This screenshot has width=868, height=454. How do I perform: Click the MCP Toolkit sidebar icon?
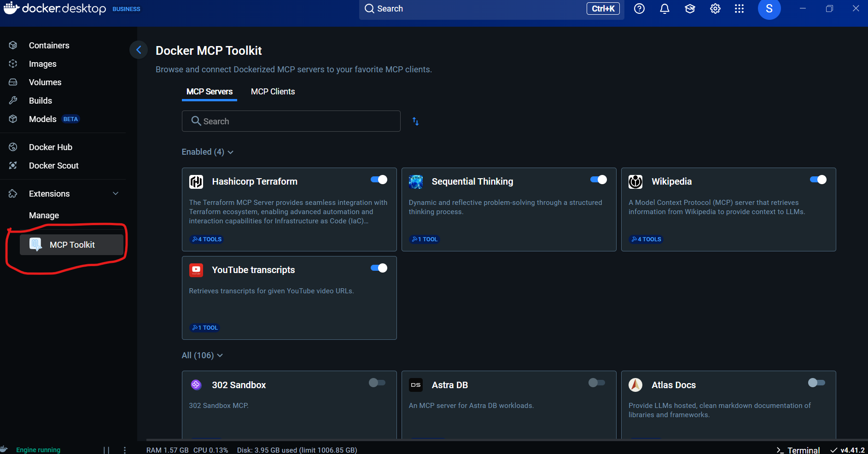pos(35,244)
